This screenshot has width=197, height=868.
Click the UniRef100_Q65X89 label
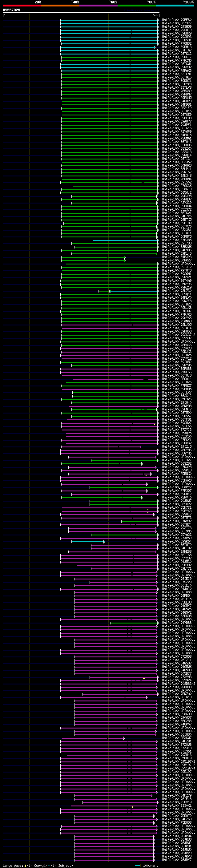click(x=177, y=91)
